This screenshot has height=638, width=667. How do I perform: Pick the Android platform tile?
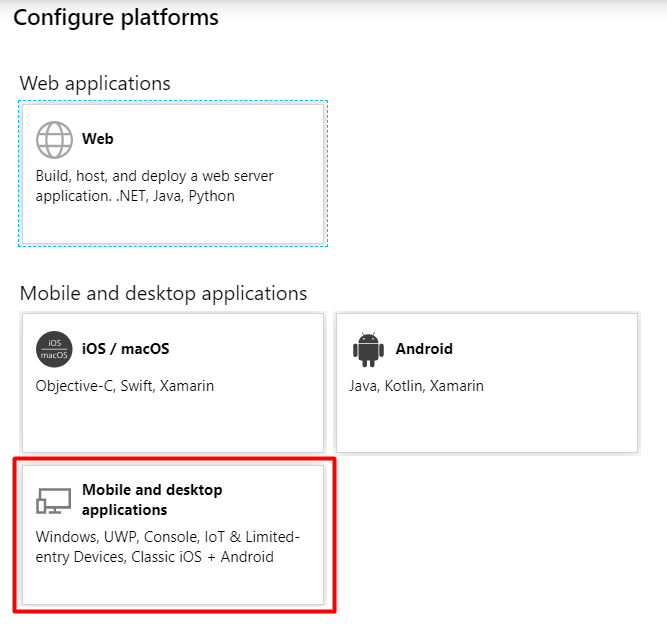click(x=487, y=383)
